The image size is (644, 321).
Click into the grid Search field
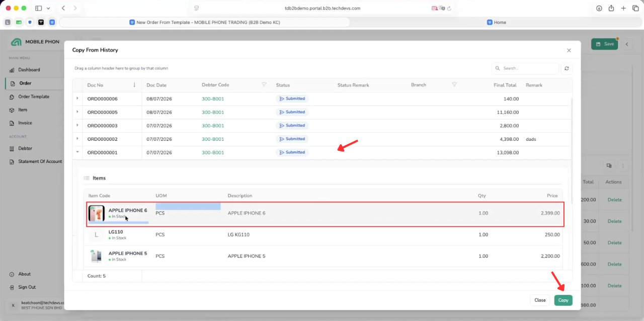(525, 68)
